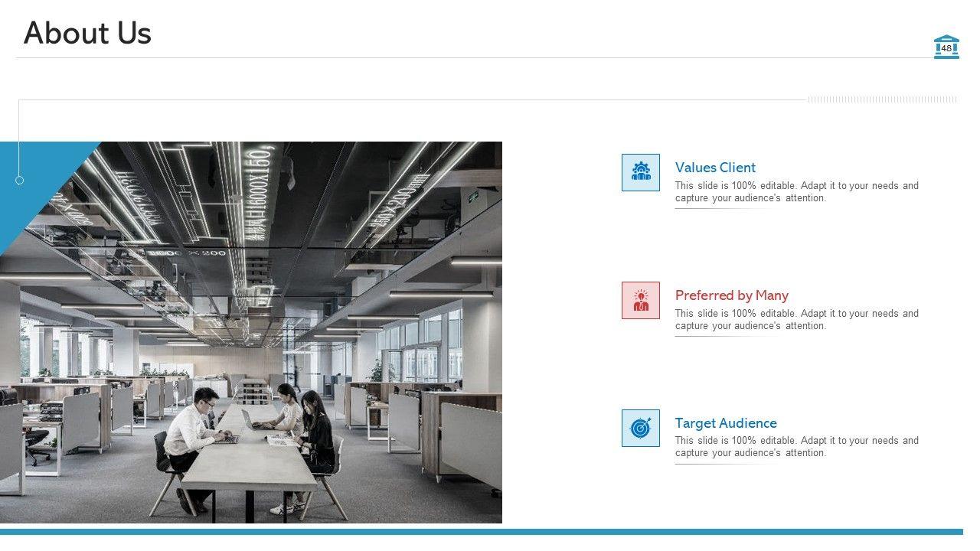Select the description text under Preferred by Many
980x551 pixels.
796,320
